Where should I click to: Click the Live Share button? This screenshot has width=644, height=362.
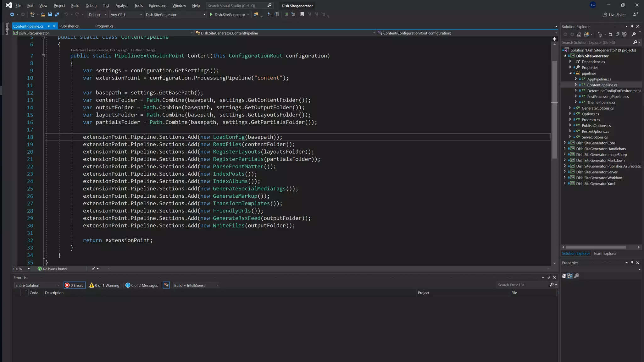pos(614,15)
